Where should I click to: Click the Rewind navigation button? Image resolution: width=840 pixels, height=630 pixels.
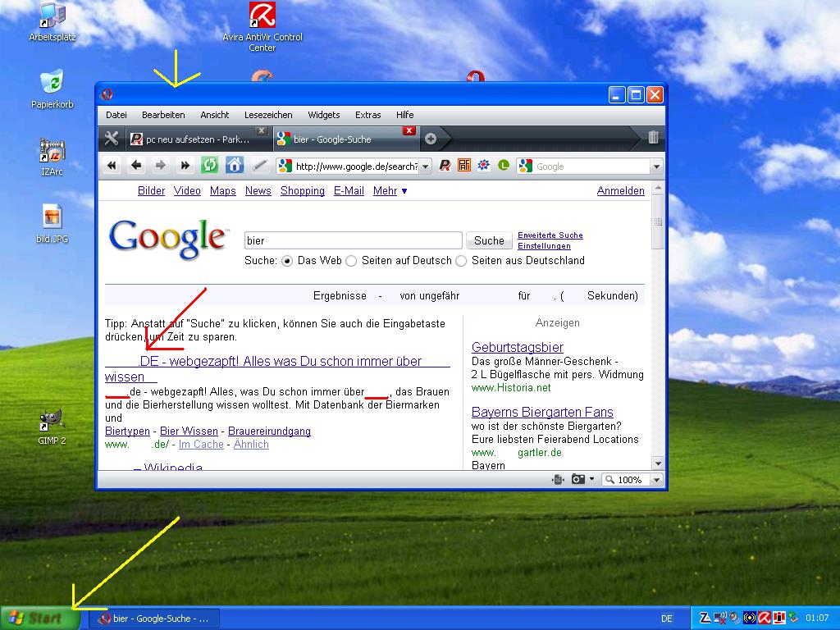tap(112, 166)
